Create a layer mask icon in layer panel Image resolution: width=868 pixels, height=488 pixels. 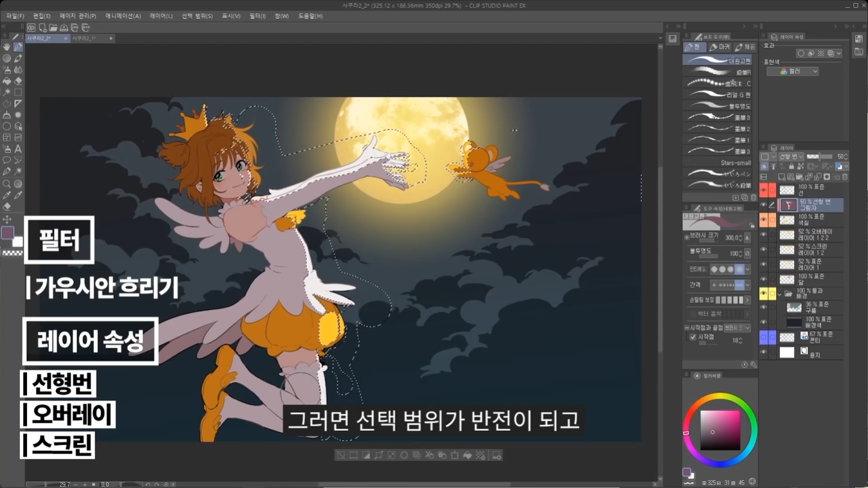pyautogui.click(x=827, y=177)
